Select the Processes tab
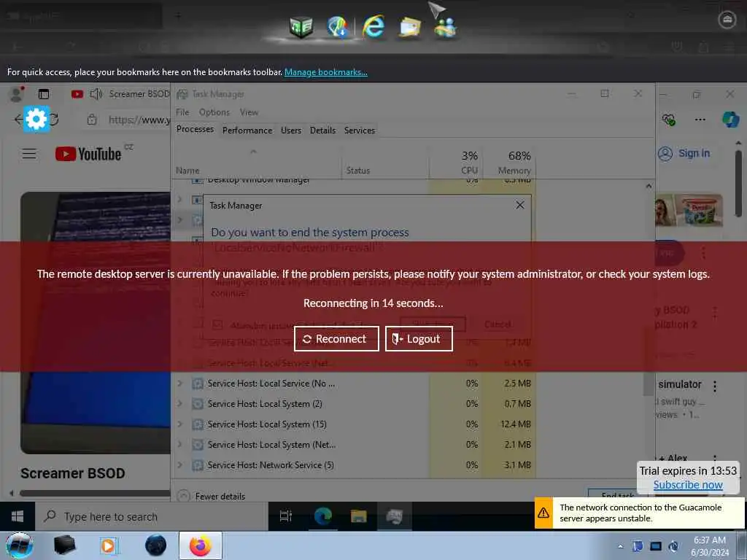The width and height of the screenshot is (747, 560). point(195,129)
